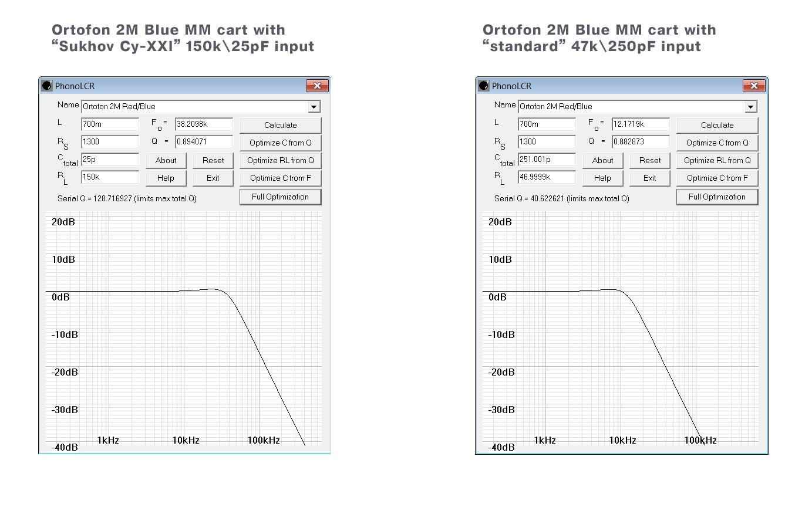Open About in the left PhonoLCR window

click(x=166, y=160)
